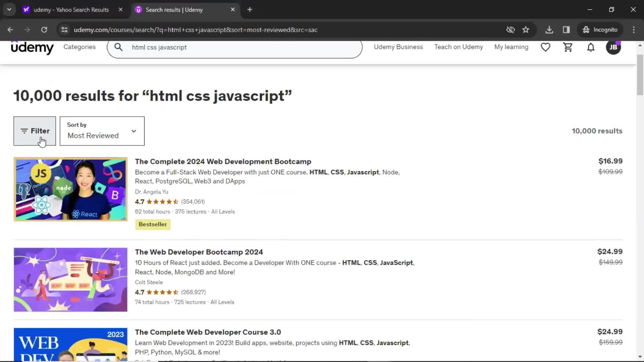Click '62 total hours' course detail
The width and height of the screenshot is (644, 362).
tap(152, 212)
